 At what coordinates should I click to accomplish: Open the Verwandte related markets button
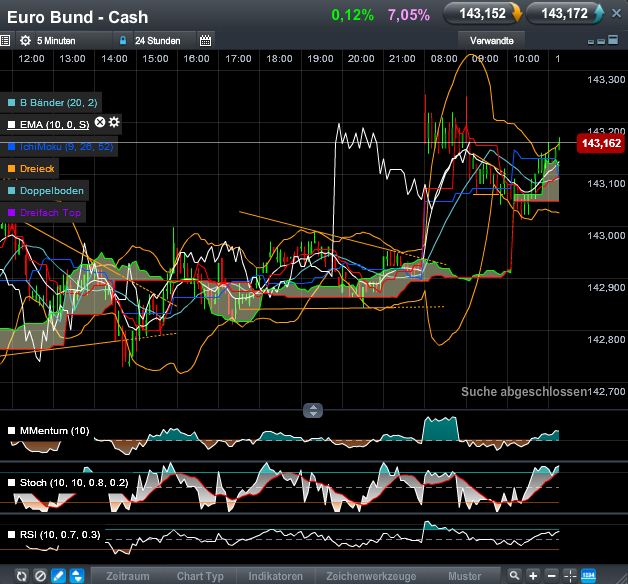[491, 40]
